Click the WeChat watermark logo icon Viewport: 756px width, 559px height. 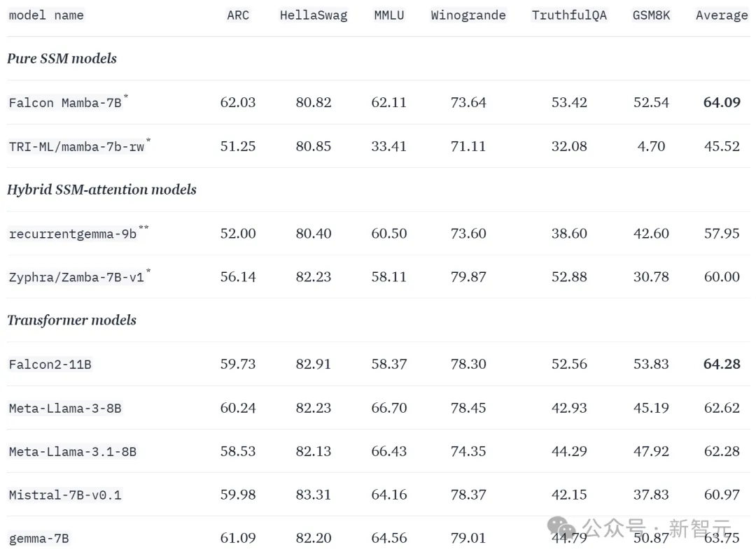click(x=561, y=528)
